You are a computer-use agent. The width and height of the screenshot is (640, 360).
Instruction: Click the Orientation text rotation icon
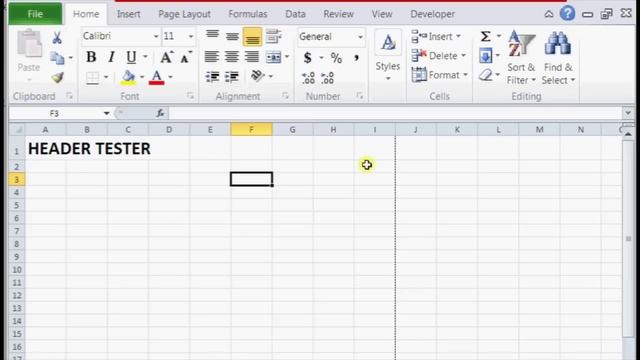point(258,76)
